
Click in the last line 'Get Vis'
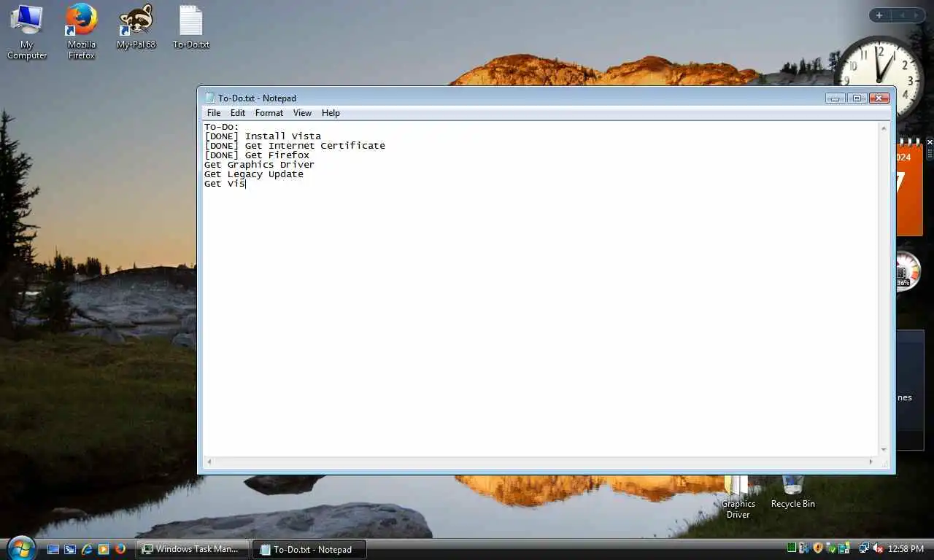pos(224,184)
